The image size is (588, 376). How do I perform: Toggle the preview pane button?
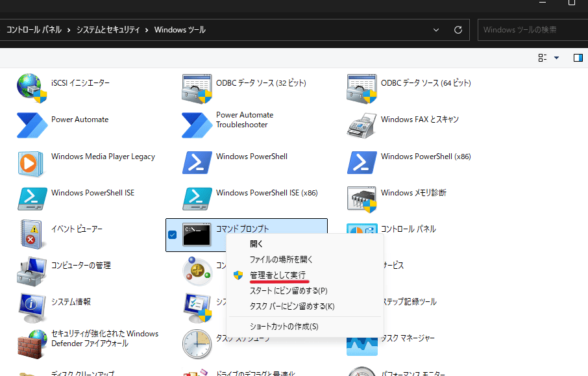[x=578, y=58]
